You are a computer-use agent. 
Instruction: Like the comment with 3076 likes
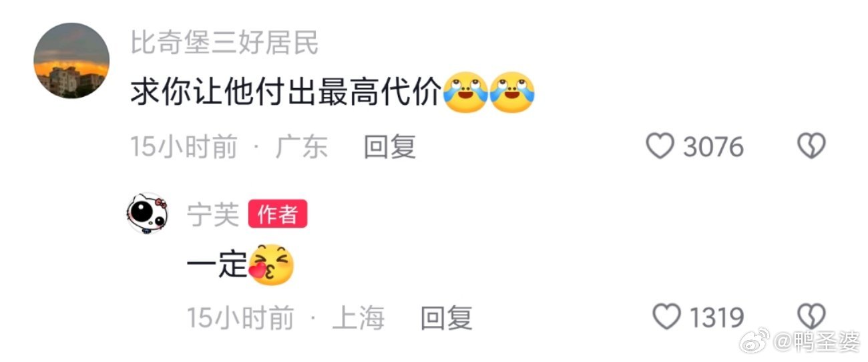(660, 146)
